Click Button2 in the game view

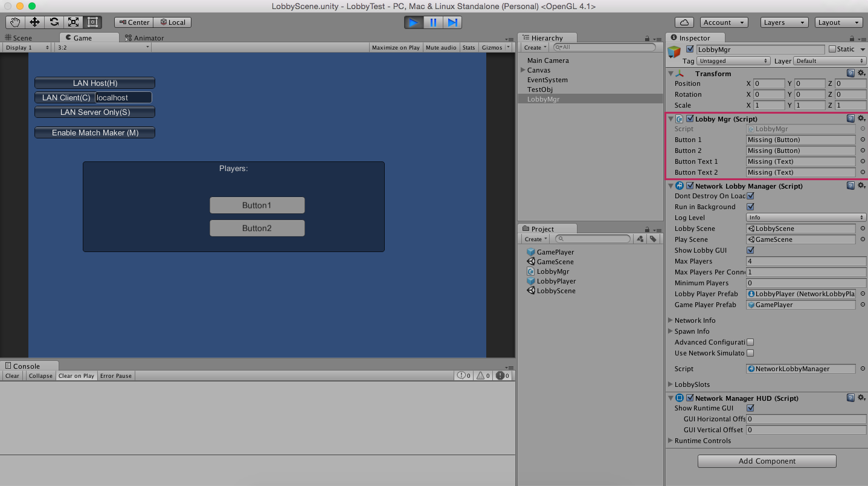click(257, 228)
